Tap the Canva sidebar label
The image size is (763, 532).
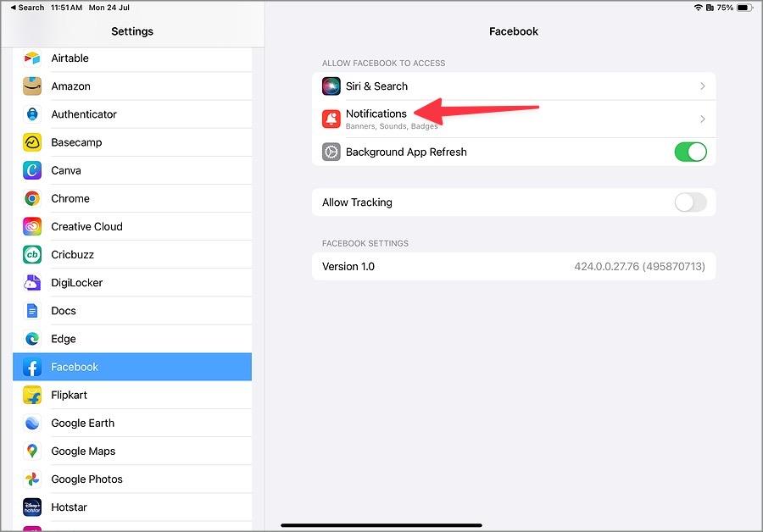tap(66, 170)
